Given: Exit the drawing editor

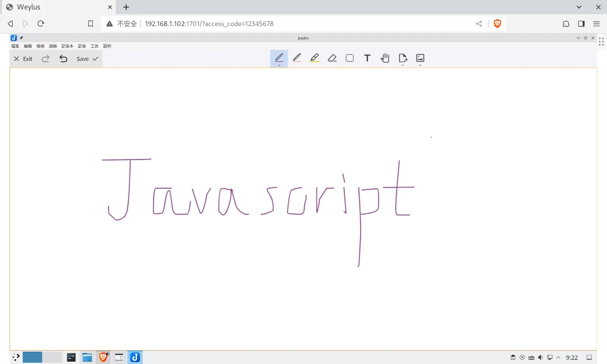Looking at the screenshot, I should [23, 59].
